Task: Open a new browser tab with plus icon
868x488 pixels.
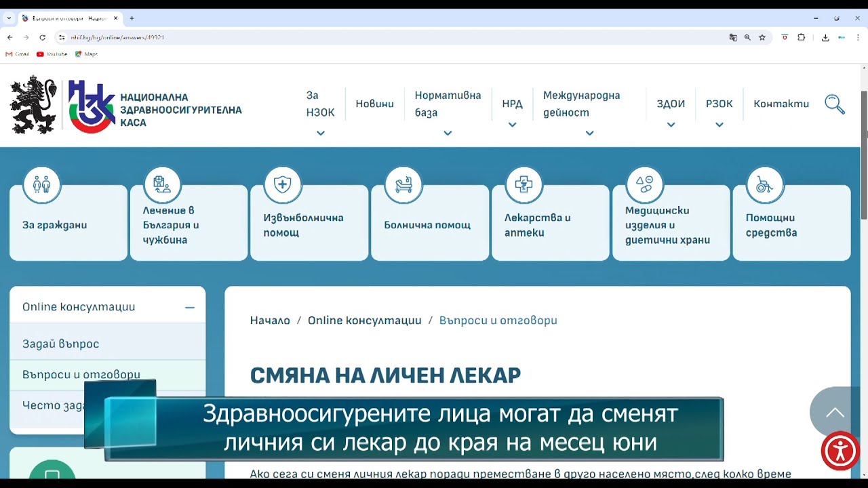Action: tap(132, 18)
